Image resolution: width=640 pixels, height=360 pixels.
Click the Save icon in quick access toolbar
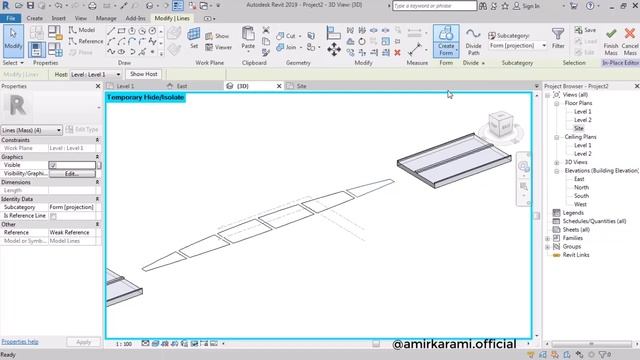(30, 6)
